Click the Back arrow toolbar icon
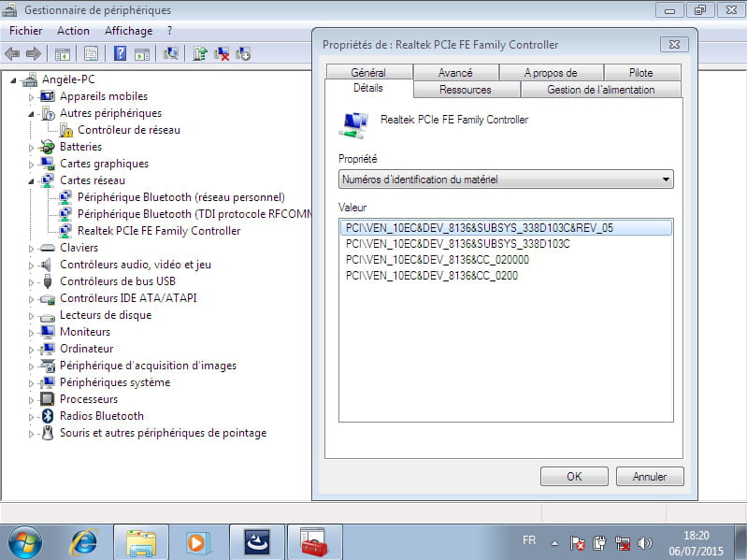Image resolution: width=747 pixels, height=560 pixels. tap(12, 54)
